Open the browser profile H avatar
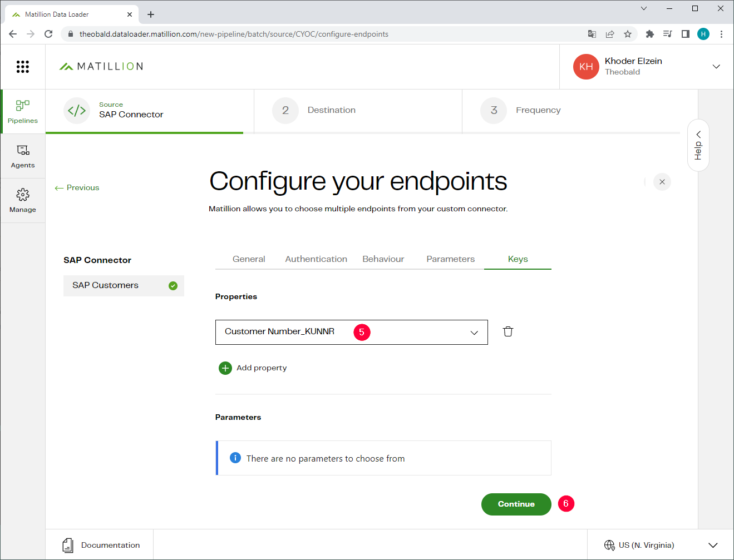This screenshot has width=734, height=560. (703, 34)
